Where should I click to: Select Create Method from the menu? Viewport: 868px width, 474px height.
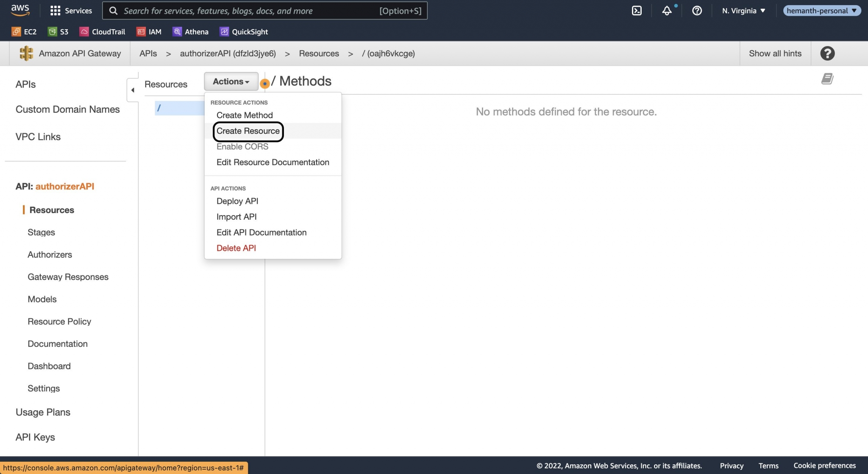pos(244,115)
